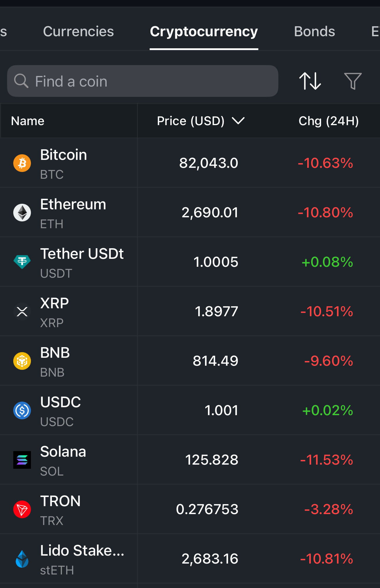This screenshot has width=380, height=588.
Task: Sort by the Chg (24H) column header
Action: [328, 121]
